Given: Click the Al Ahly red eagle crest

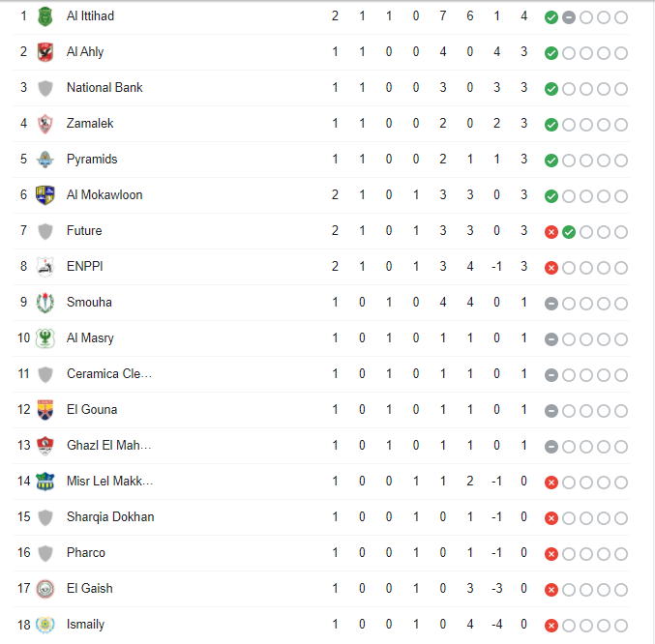Looking at the screenshot, I should point(45,52).
